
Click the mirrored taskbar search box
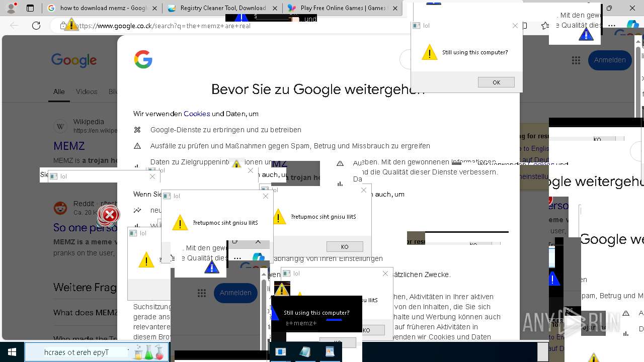click(96, 352)
